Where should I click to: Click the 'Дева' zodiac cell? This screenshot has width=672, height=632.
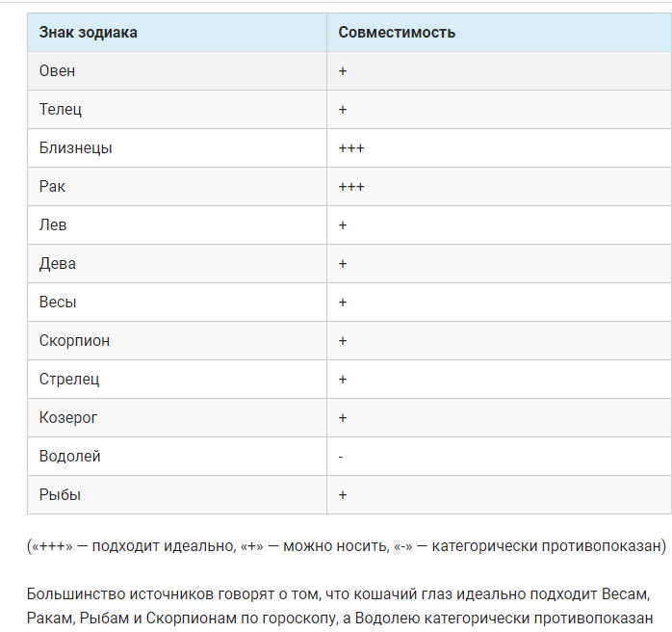[58, 264]
